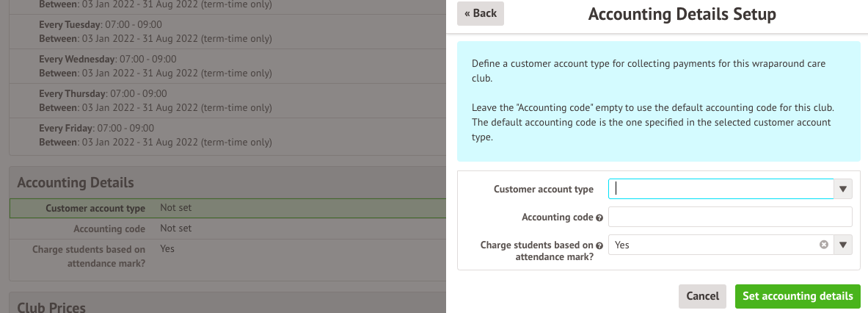
Task: Show help for Charge students based on attendance
Action: [599, 245]
